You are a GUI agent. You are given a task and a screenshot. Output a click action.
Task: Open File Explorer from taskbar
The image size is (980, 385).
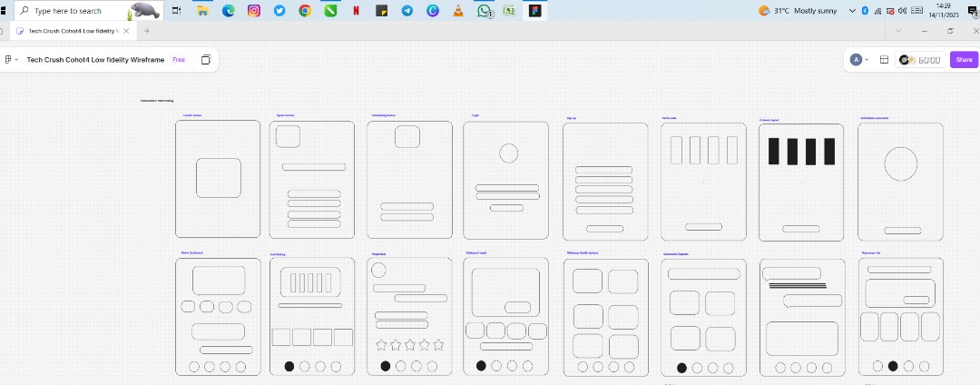tap(202, 11)
